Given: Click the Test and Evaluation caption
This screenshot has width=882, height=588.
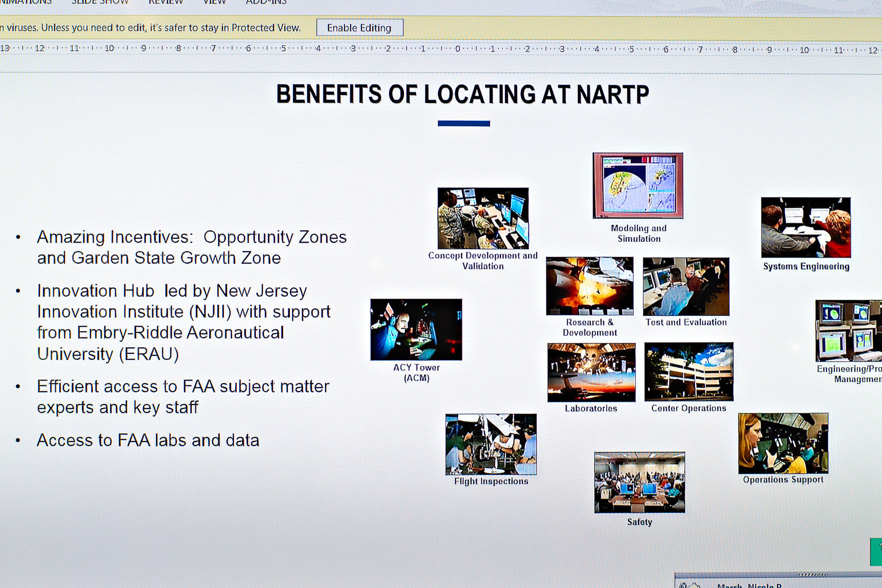Looking at the screenshot, I should click(686, 322).
